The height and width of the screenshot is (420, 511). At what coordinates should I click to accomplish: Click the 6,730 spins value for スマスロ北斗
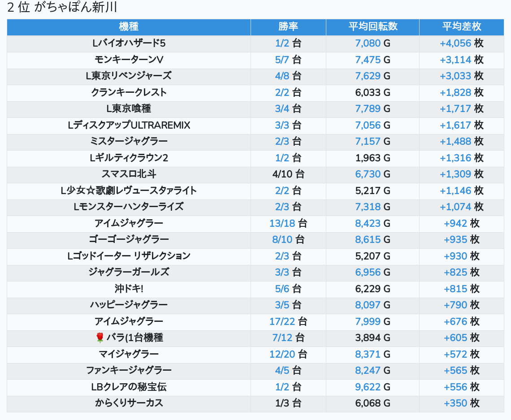[x=368, y=174]
